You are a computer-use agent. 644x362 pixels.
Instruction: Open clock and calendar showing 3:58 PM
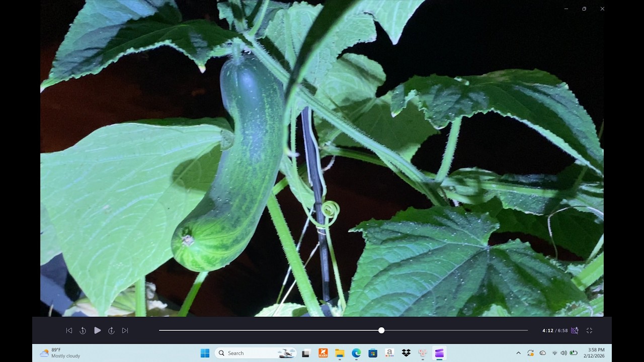[594, 353]
